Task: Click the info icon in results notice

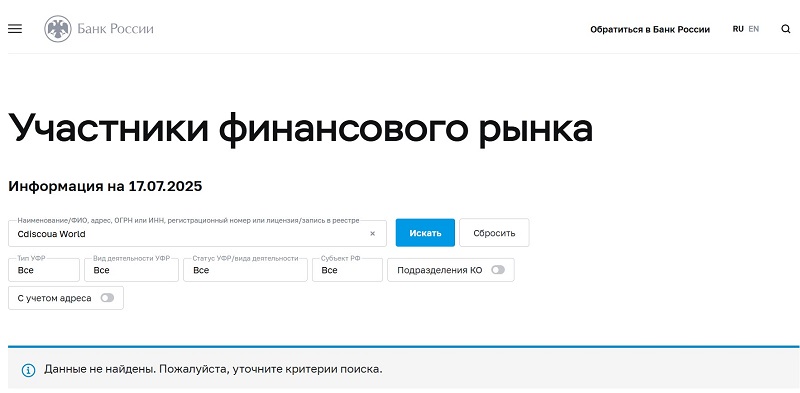Action: 28,370
